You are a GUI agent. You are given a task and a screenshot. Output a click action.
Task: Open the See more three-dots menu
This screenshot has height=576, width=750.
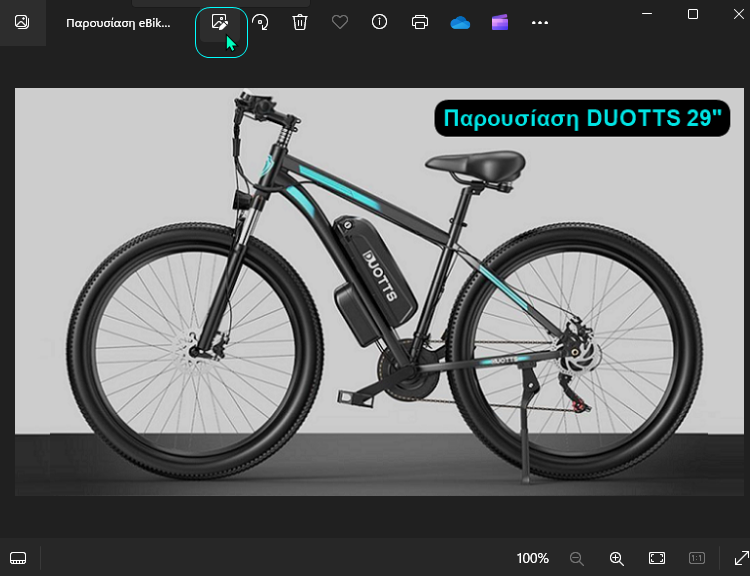[540, 22]
